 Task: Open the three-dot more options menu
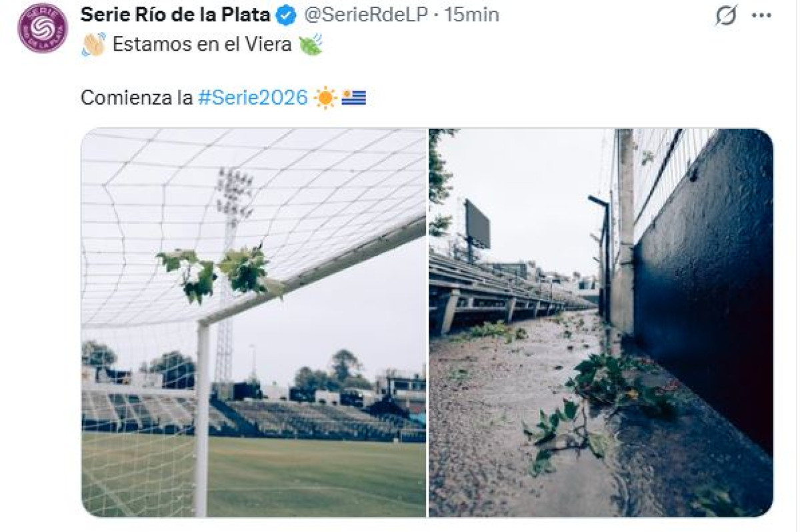[x=761, y=15]
